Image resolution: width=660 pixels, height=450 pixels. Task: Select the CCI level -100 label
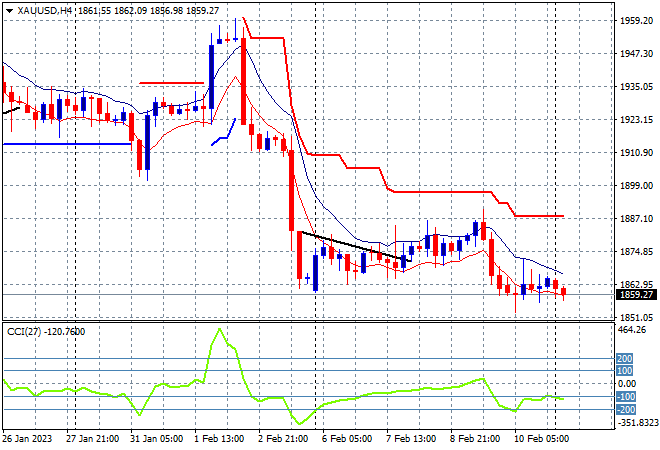(626, 397)
